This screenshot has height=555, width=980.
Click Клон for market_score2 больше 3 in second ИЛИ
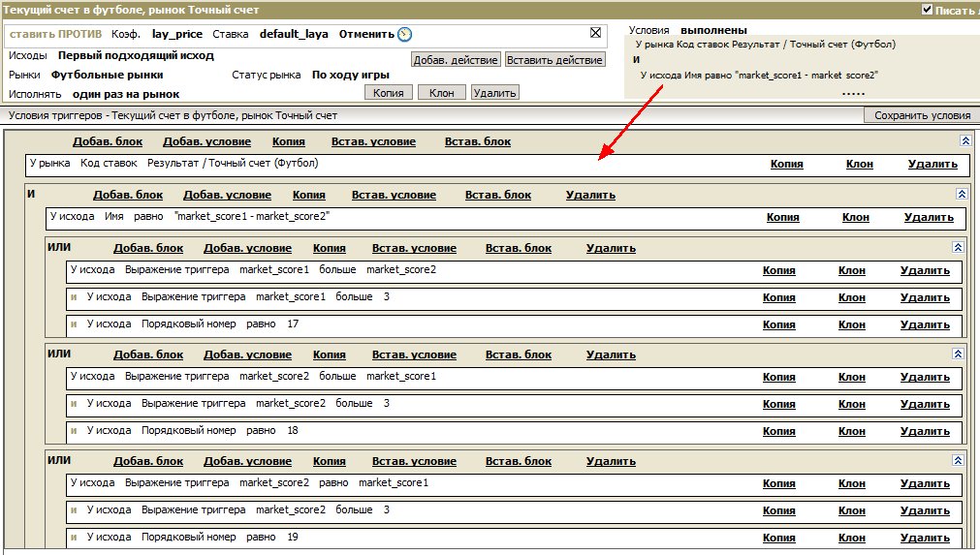pyautogui.click(x=852, y=405)
